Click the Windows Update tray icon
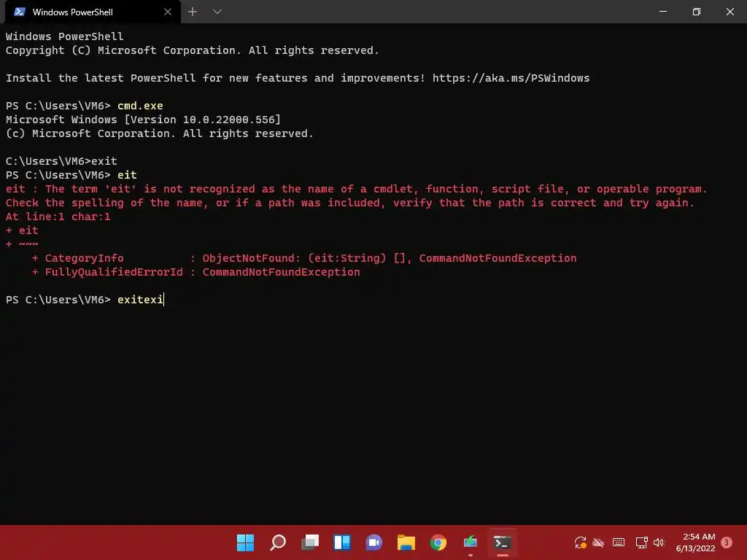The height and width of the screenshot is (560, 747). [x=580, y=542]
